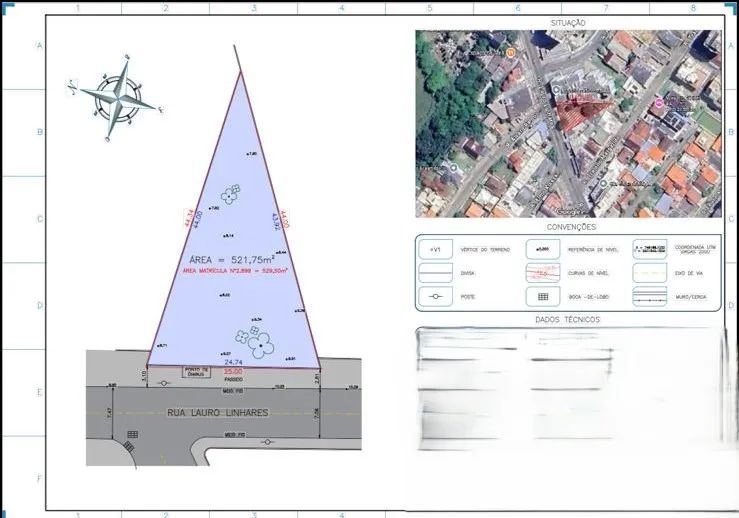Click the small upper tree symbol in the lot
Image resolution: width=739 pixels, height=518 pixels.
click(230, 194)
